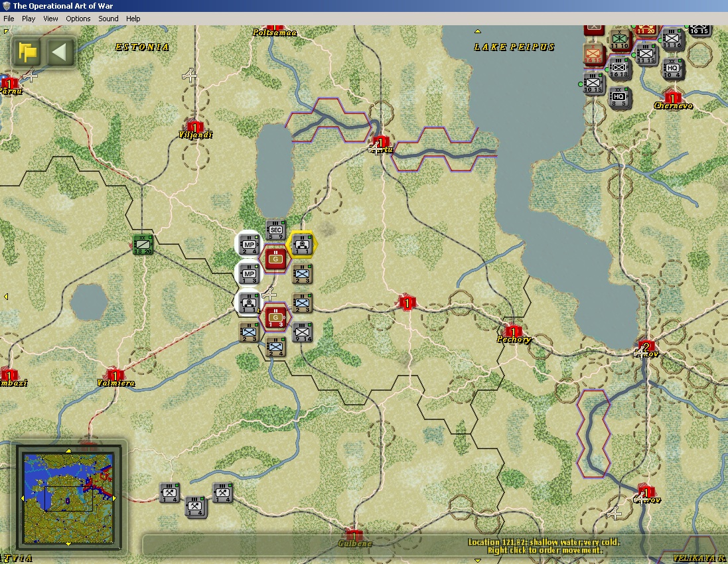This screenshot has height=564, width=728.
Task: Select the white-haloed 1-1 unit
Action: (x=250, y=303)
